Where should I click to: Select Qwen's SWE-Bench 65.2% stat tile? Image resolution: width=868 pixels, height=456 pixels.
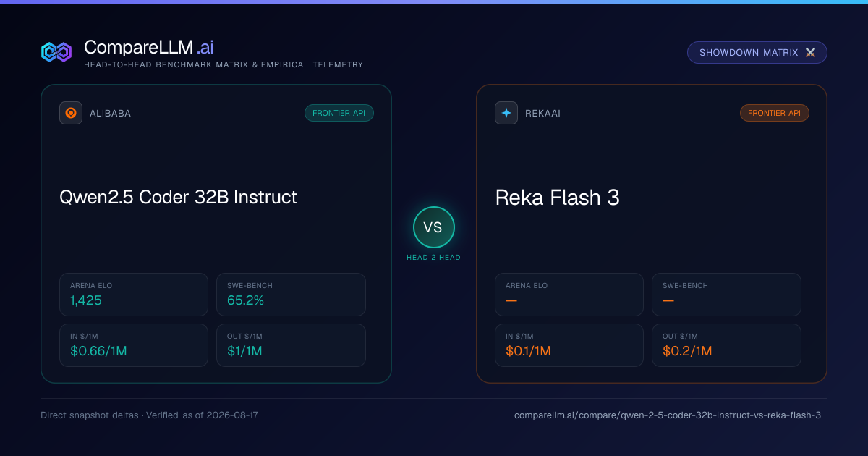click(x=291, y=295)
